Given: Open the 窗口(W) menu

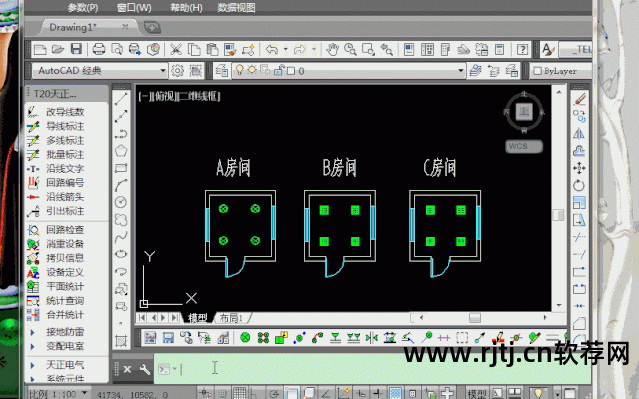Looking at the screenshot, I should pyautogui.click(x=134, y=8).
